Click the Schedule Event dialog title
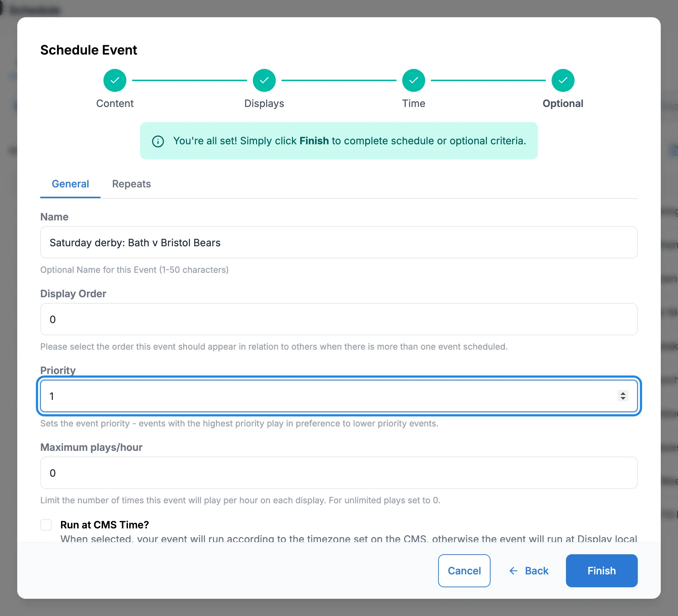 pos(89,50)
